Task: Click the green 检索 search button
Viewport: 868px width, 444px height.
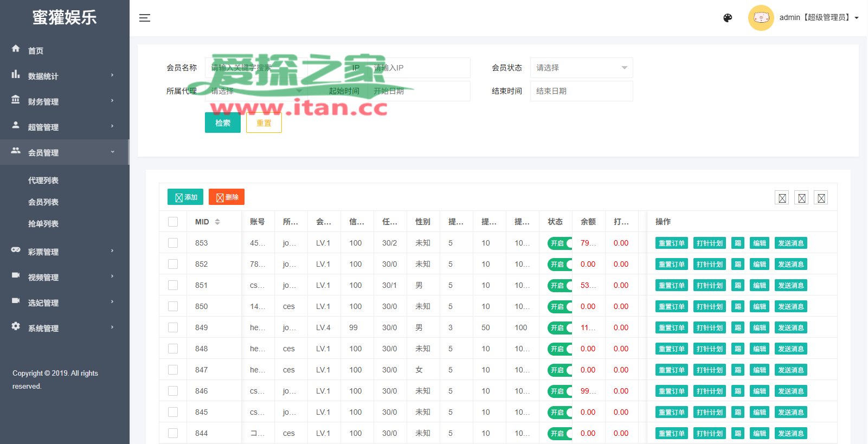Action: (222, 123)
